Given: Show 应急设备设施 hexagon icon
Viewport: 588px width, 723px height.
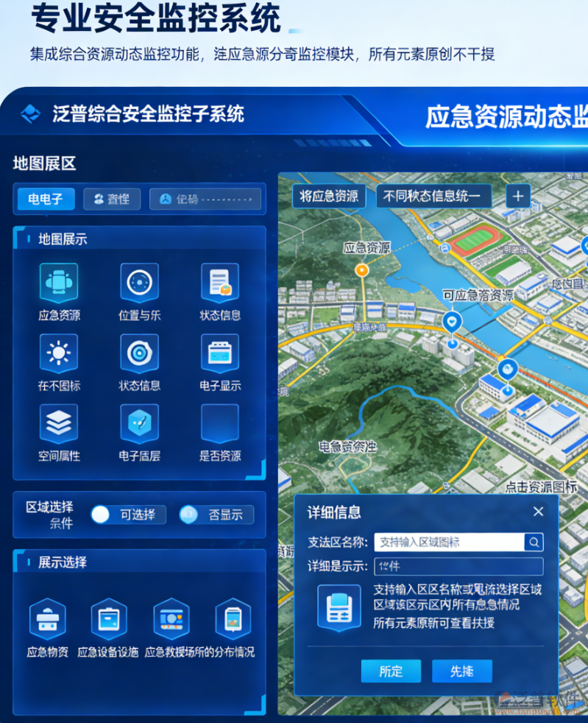Looking at the screenshot, I should [x=109, y=618].
